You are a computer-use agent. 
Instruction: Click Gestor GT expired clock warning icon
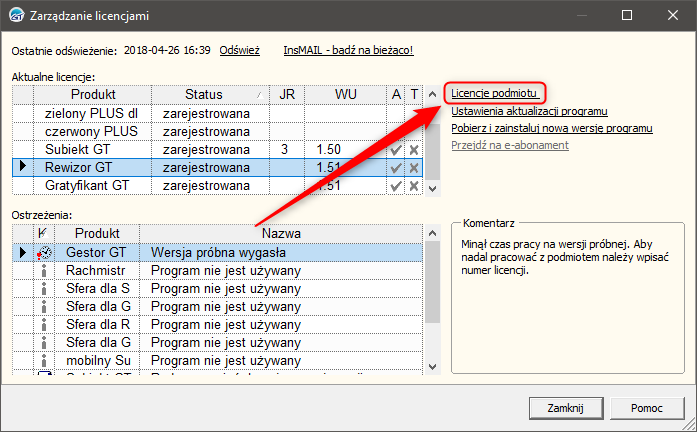tap(44, 253)
